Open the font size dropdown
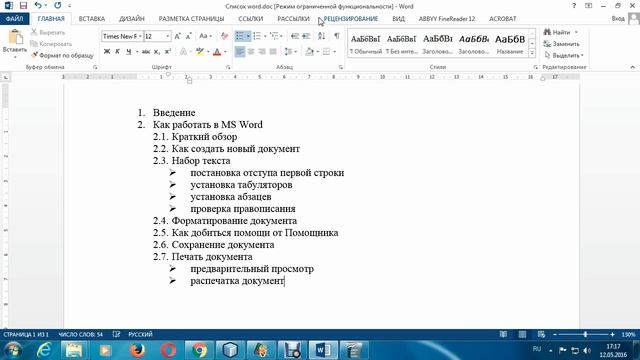 tap(168, 36)
